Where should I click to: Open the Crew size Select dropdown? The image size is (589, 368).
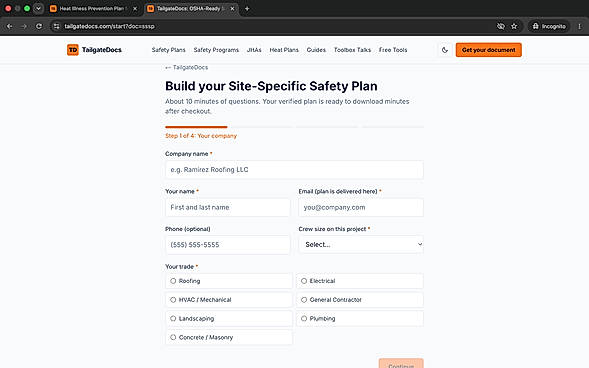[x=361, y=244]
